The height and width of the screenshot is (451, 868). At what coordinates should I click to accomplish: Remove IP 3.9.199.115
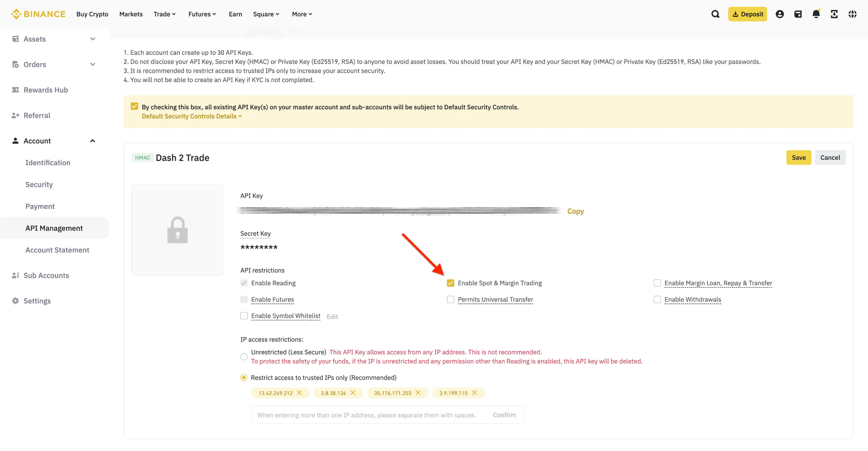(x=474, y=393)
